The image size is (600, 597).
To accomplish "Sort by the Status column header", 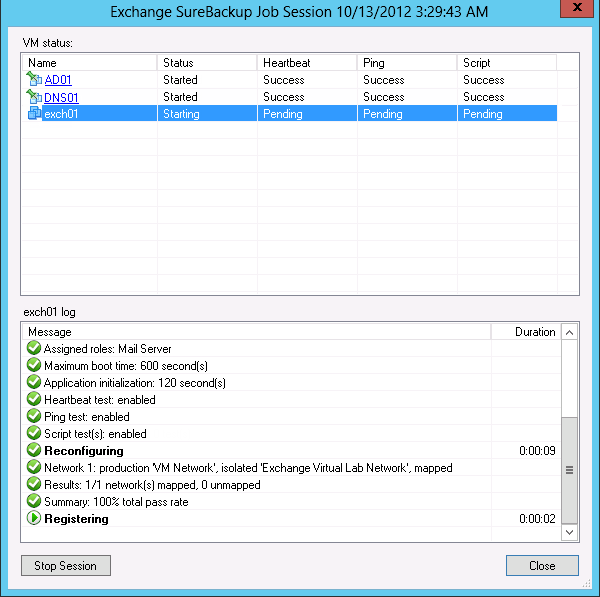I will point(207,63).
